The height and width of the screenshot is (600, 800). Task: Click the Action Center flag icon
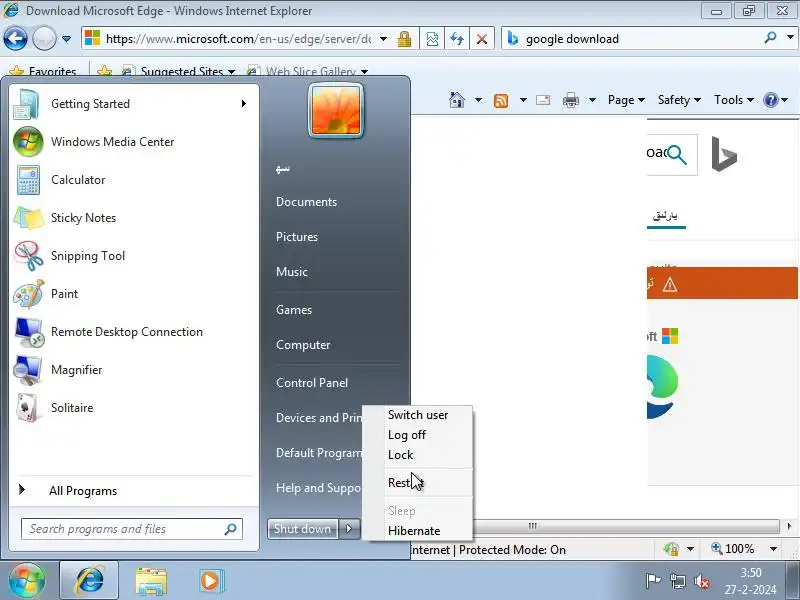pyautogui.click(x=653, y=581)
